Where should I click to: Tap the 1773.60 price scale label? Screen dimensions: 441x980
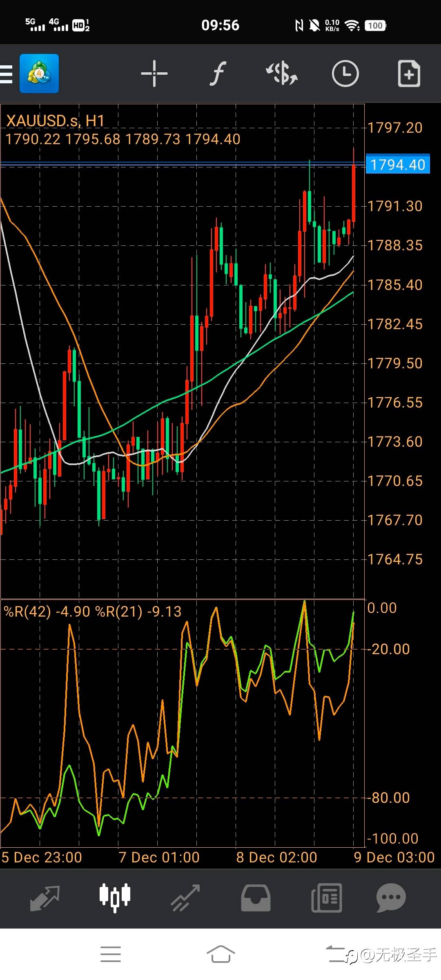(x=395, y=442)
